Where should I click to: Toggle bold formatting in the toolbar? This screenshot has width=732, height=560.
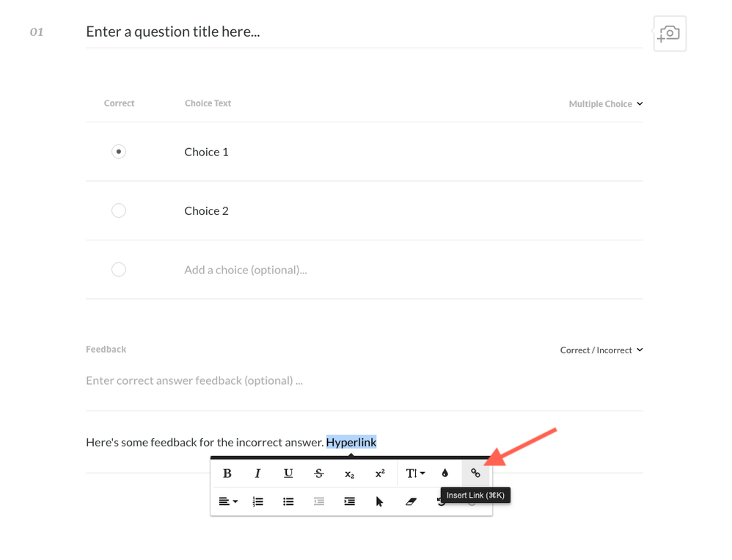tap(227, 474)
